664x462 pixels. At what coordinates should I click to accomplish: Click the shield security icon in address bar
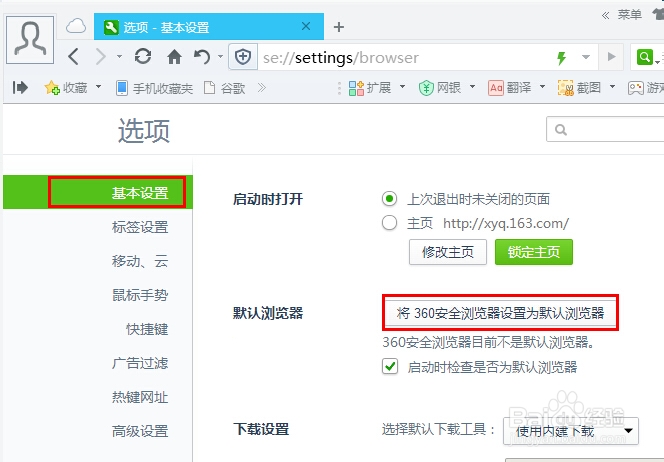pos(243,57)
